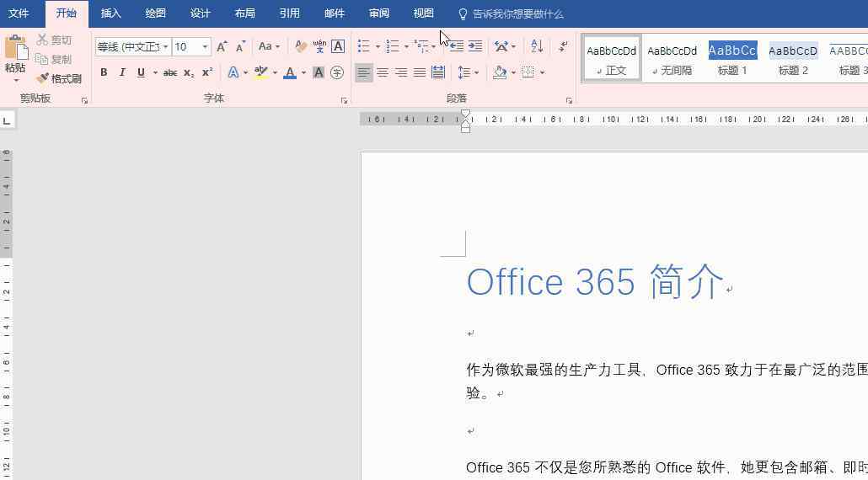Clear all formatting with the eraser icon
This screenshot has width=868, height=480.
(301, 46)
